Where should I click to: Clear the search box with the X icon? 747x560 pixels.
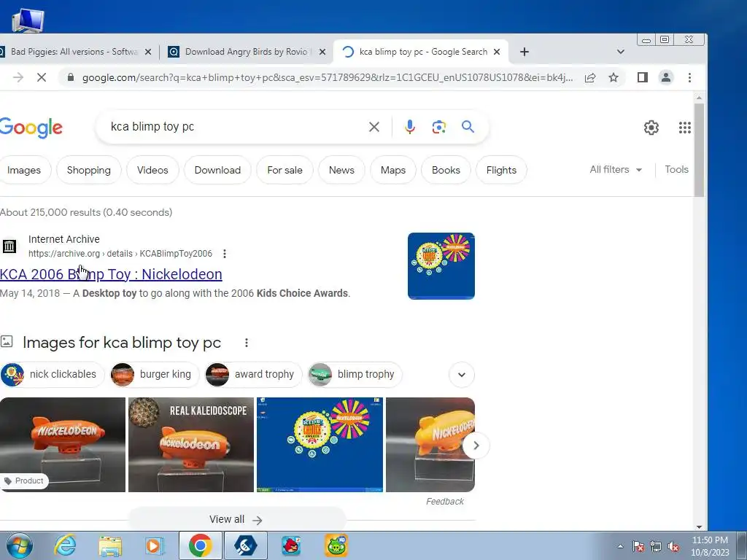[x=374, y=127]
